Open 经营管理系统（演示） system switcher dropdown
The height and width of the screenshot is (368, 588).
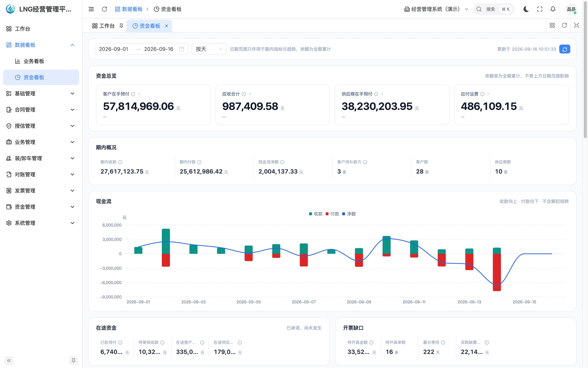point(436,9)
